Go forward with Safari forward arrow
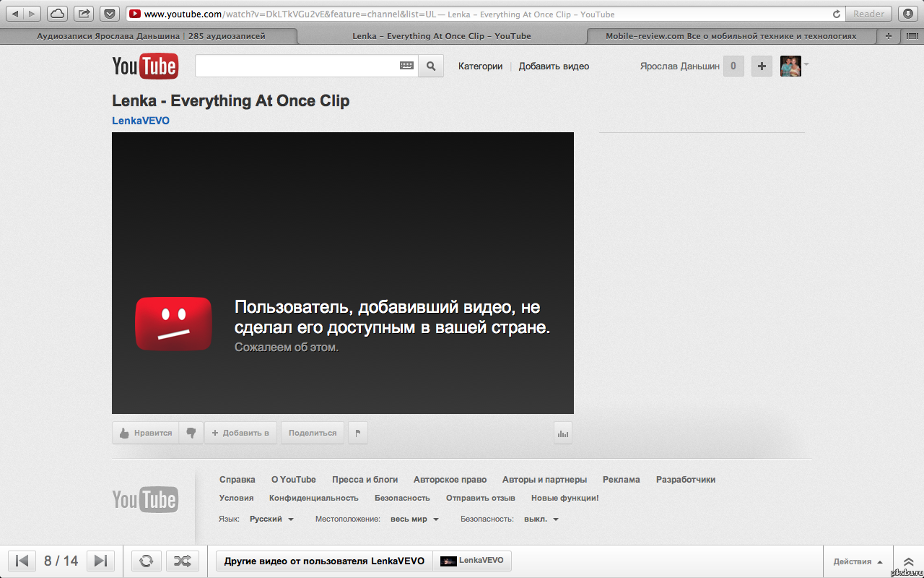Screen dimensions: 924x578 (x=32, y=14)
